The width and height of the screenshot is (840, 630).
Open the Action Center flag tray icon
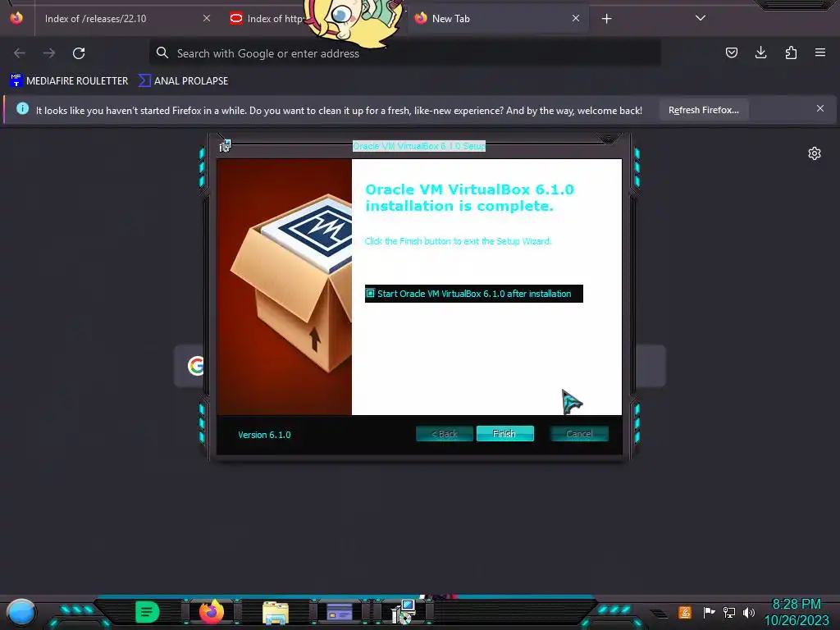709,612
